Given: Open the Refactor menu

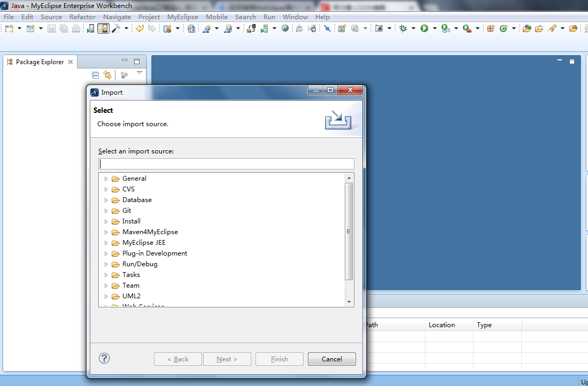Looking at the screenshot, I should 82,17.
